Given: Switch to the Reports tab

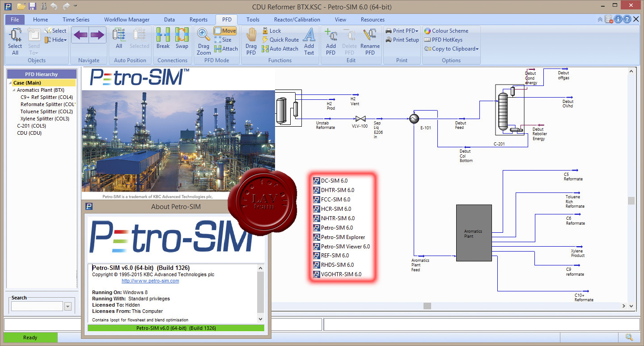Looking at the screenshot, I should coord(199,20).
